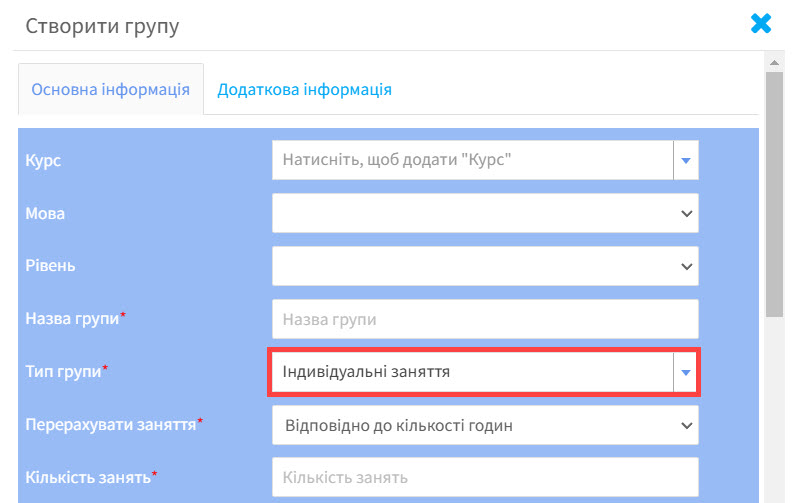Open the Рівень dropdown chevron
Viewport: 801px width, 503px height.
pos(687,266)
